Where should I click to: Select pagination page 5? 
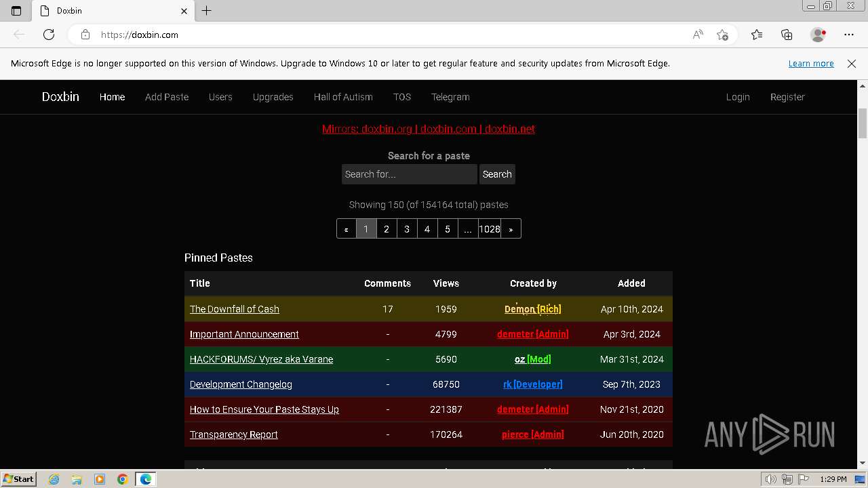pyautogui.click(x=448, y=228)
